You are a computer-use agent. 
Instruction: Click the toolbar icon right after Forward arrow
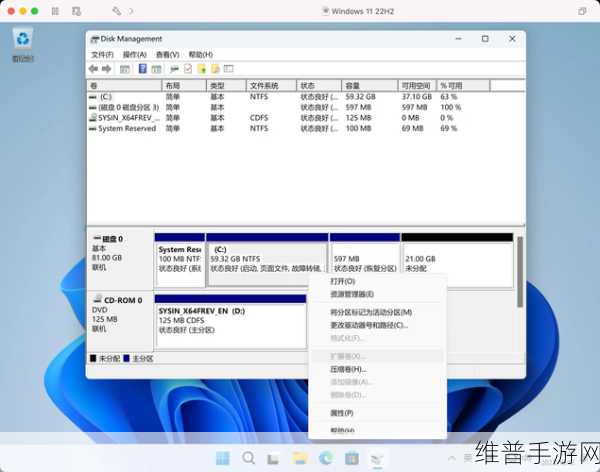pos(125,69)
